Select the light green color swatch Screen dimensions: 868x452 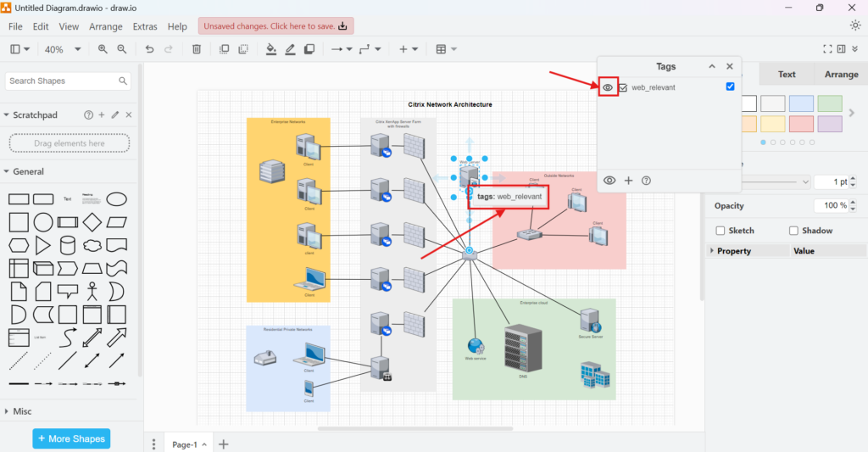tap(830, 103)
